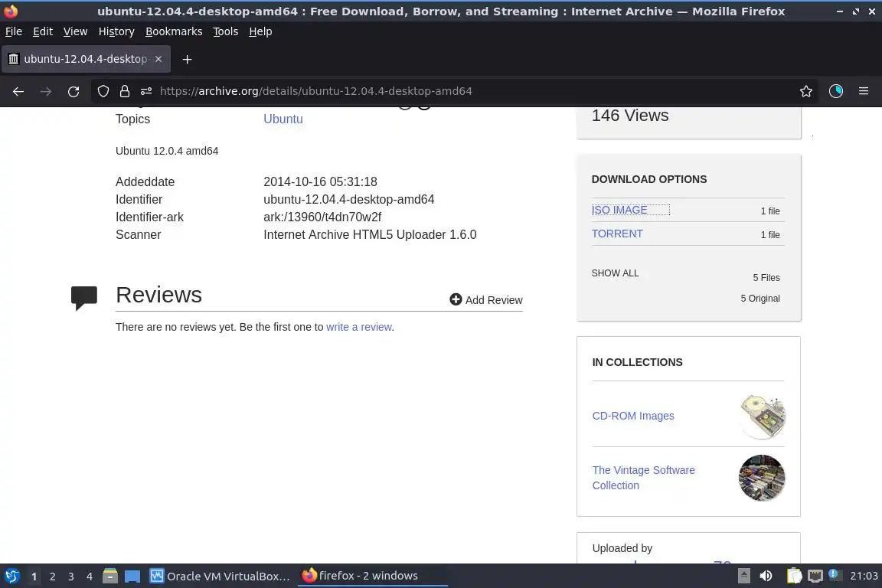The width and height of the screenshot is (882, 588).
Task: Click the 5 Original text
Action: pyautogui.click(x=760, y=299)
